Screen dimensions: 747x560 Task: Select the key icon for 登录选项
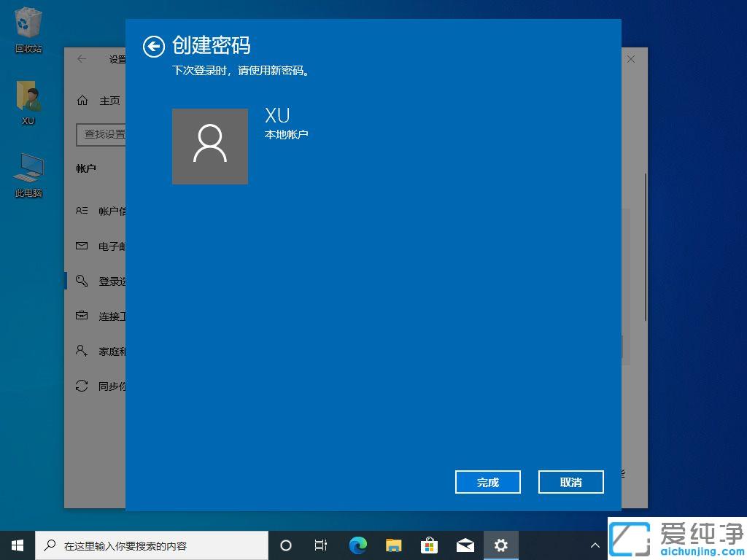coord(82,281)
